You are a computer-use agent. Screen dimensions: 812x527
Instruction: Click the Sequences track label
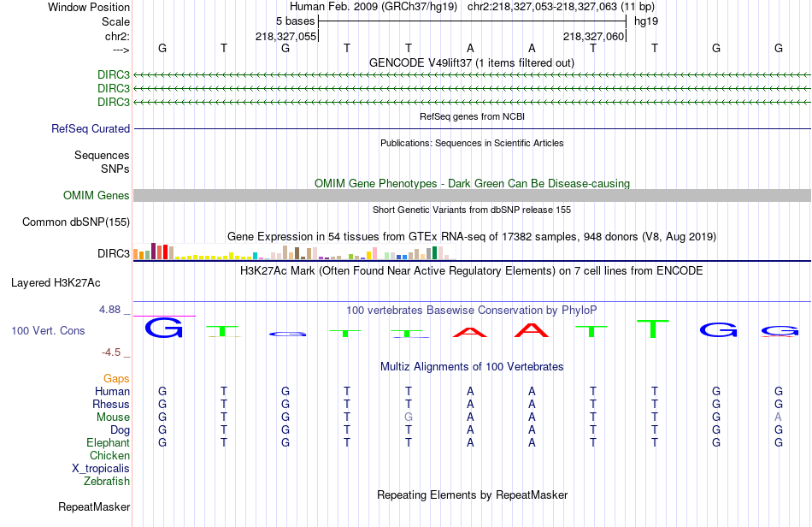click(102, 156)
